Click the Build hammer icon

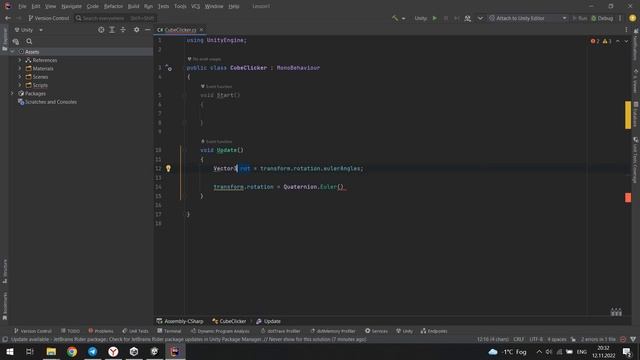[x=395, y=18]
